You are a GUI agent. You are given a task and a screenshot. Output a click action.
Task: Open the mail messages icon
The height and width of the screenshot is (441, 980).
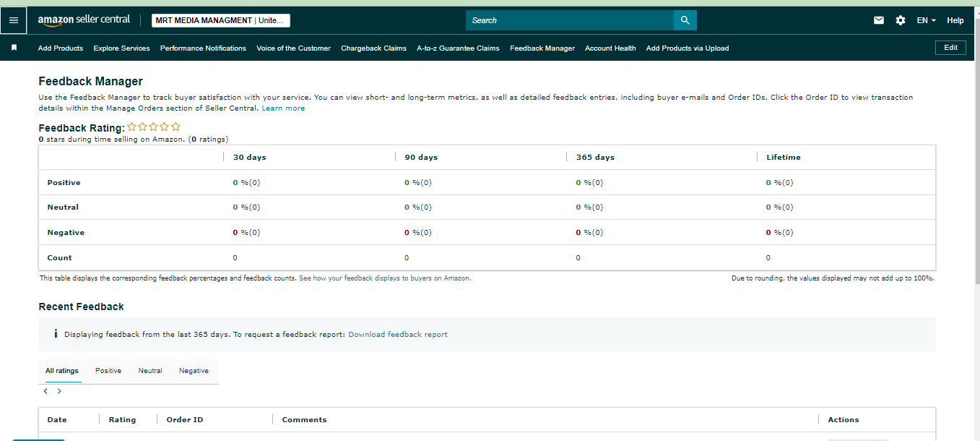tap(879, 20)
